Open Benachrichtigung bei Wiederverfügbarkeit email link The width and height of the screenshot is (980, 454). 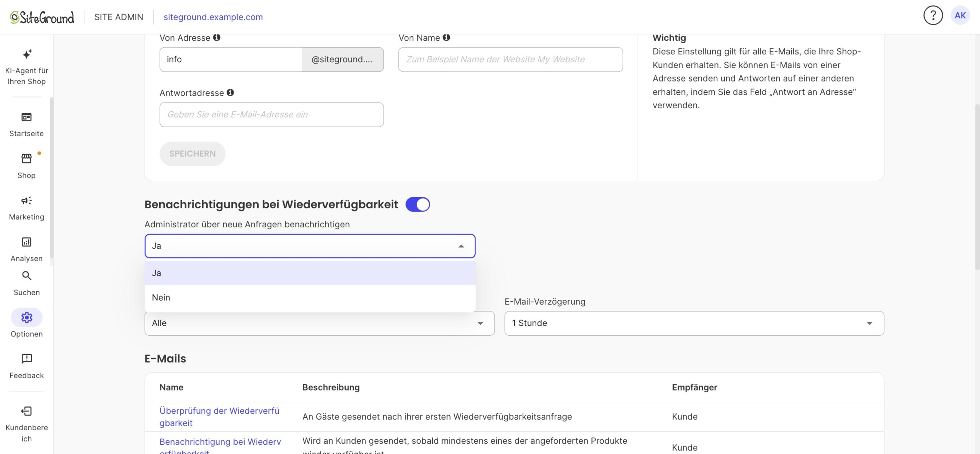coord(220,446)
